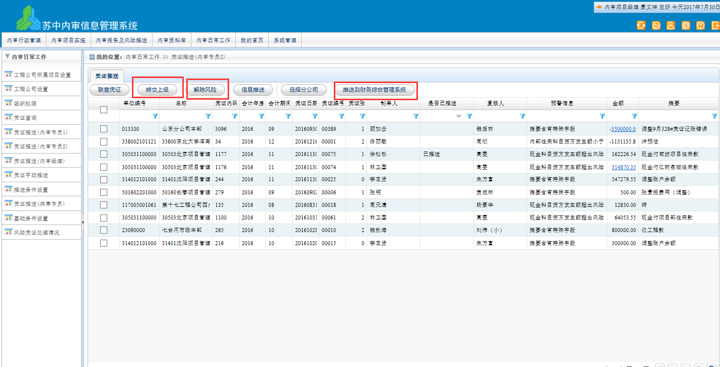Click the 信息推送 button
The image size is (720, 367).
point(253,90)
